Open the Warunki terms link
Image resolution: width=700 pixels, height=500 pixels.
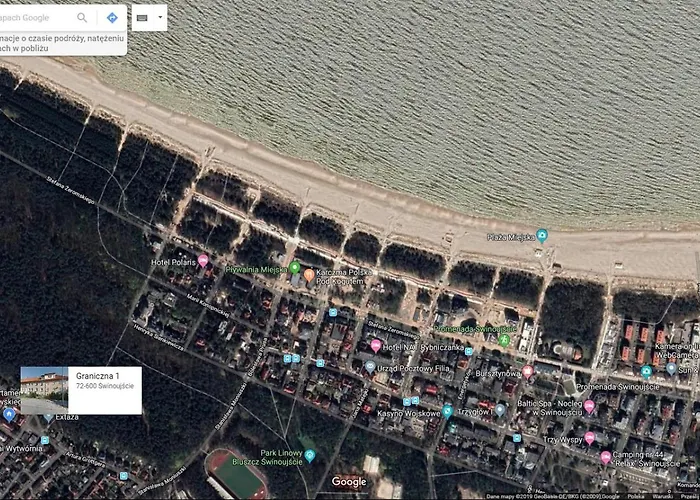[x=662, y=496]
